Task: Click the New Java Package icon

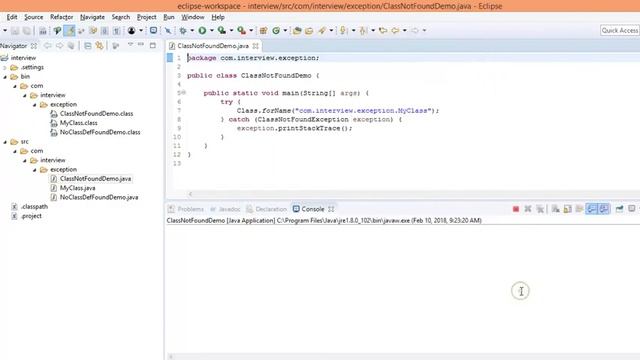Action: tap(264, 31)
